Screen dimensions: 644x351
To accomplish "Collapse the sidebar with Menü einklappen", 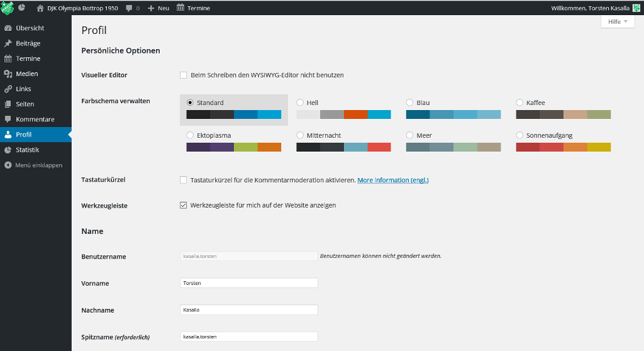I will (x=35, y=165).
